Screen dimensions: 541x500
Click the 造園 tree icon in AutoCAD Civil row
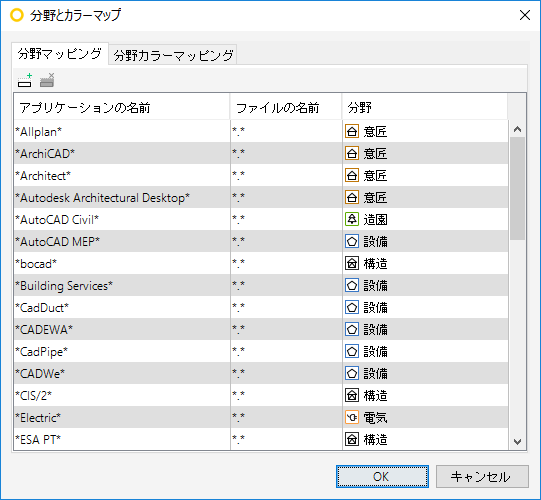pyautogui.click(x=352, y=219)
